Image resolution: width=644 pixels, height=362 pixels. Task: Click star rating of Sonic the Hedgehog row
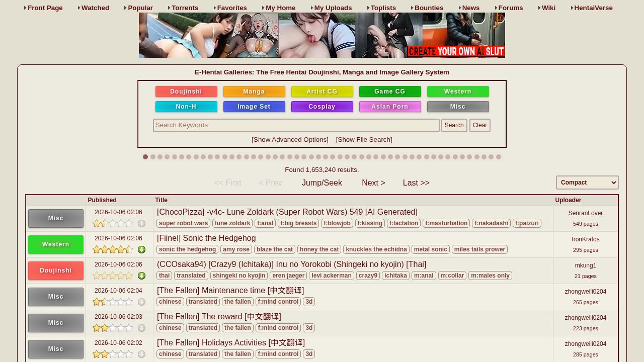(113, 249)
